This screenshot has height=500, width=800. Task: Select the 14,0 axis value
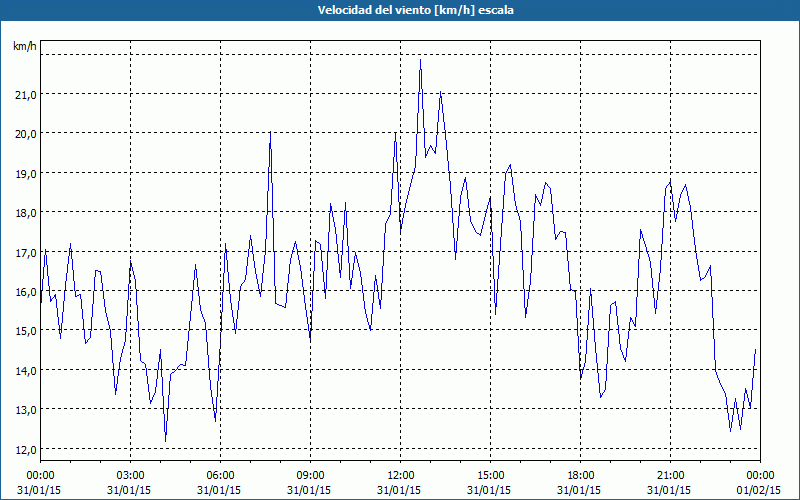pos(25,370)
